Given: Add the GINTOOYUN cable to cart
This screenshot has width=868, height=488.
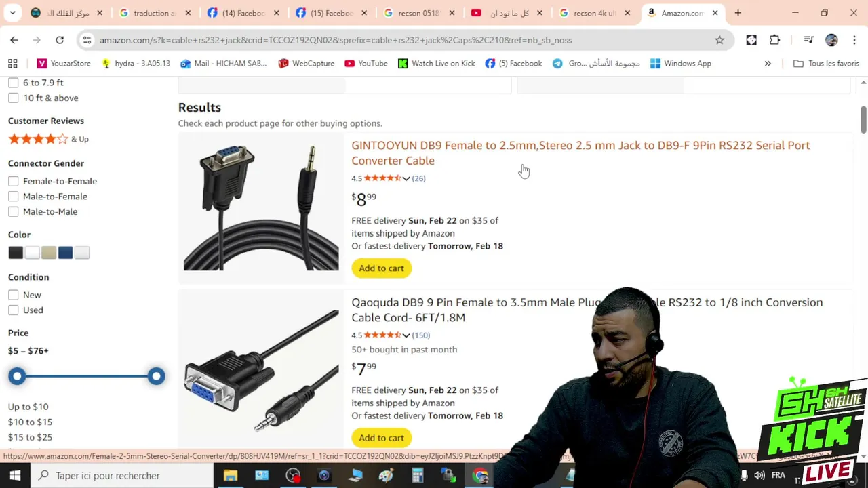Looking at the screenshot, I should pyautogui.click(x=381, y=268).
